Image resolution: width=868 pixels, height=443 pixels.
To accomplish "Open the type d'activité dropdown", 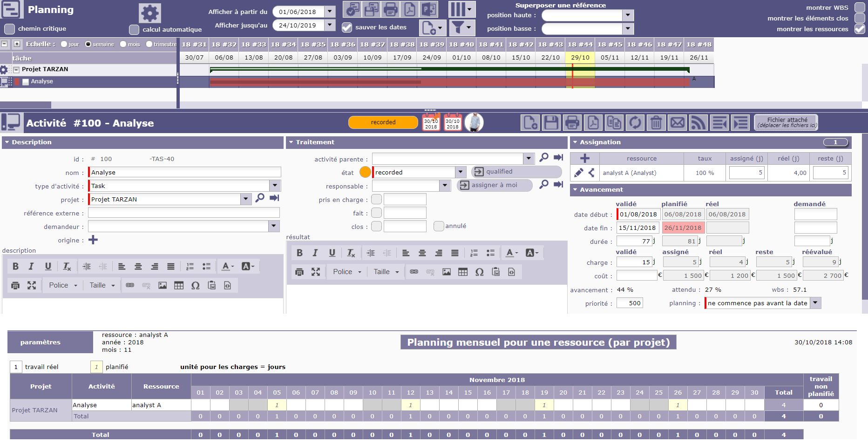I will click(275, 186).
